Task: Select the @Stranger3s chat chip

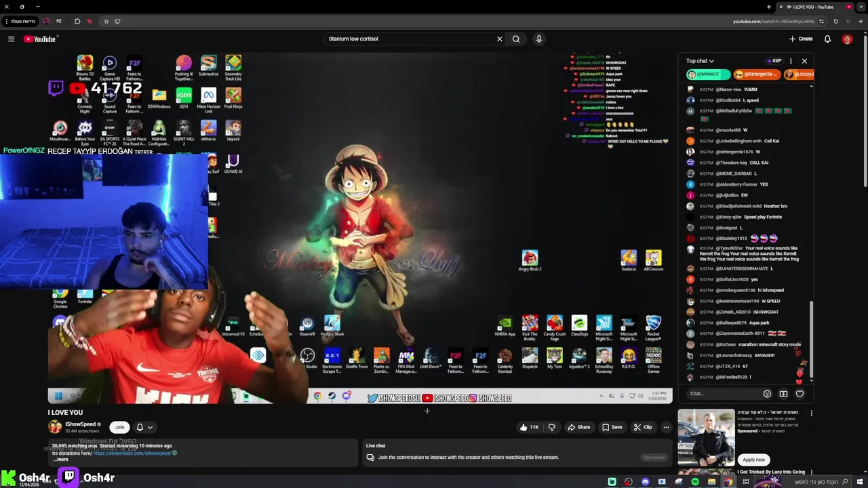Action: tap(757, 74)
